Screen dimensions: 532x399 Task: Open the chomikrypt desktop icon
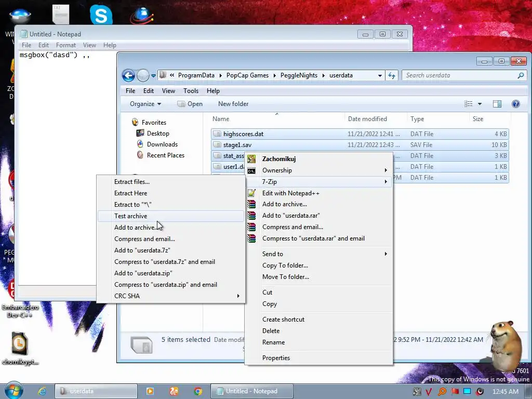(x=20, y=349)
